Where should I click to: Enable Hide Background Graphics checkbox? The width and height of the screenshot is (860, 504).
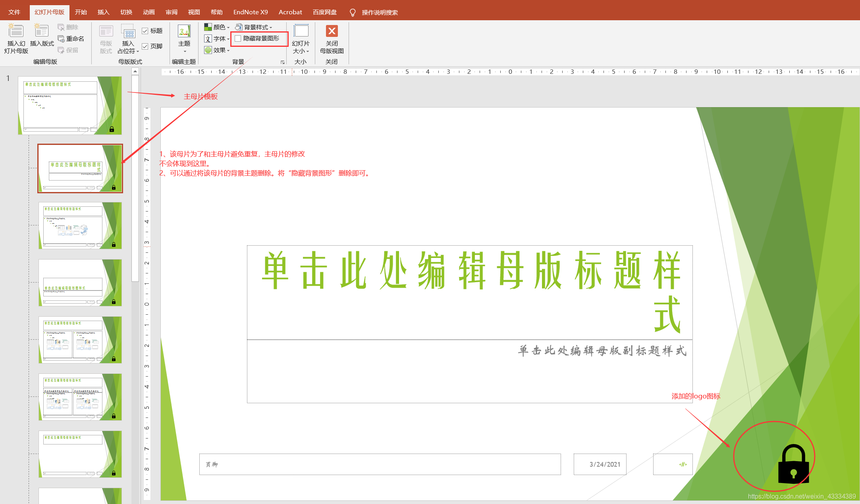(238, 38)
